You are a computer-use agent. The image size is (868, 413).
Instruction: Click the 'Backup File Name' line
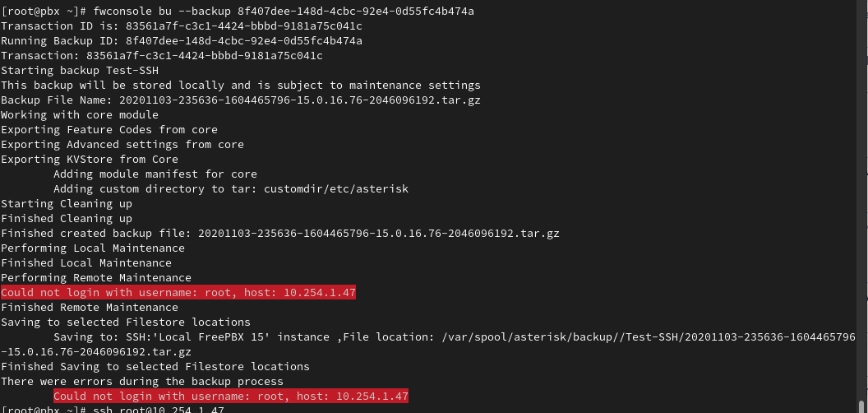240,100
